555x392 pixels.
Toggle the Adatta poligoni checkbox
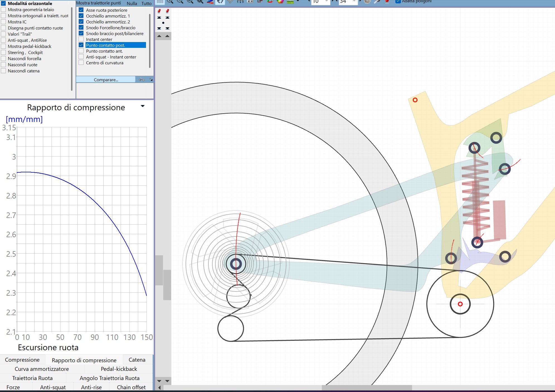398,1
